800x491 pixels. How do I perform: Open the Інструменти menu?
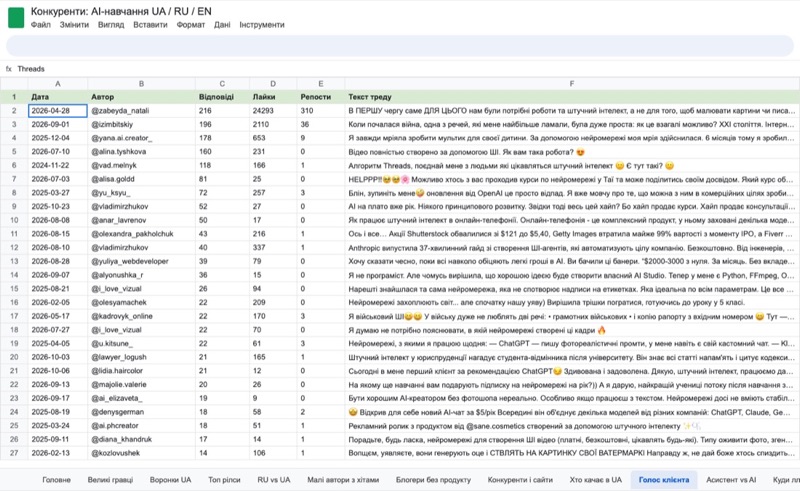[262, 24]
